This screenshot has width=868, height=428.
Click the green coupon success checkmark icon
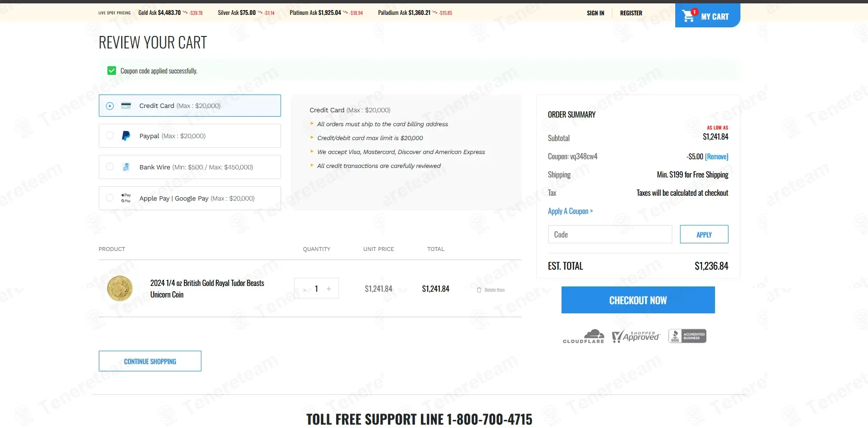(112, 71)
